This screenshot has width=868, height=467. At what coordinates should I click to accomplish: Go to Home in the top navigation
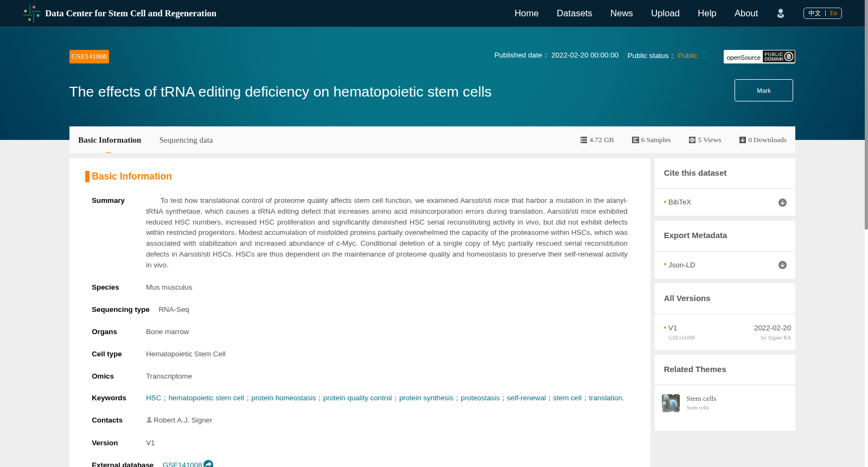coord(526,13)
